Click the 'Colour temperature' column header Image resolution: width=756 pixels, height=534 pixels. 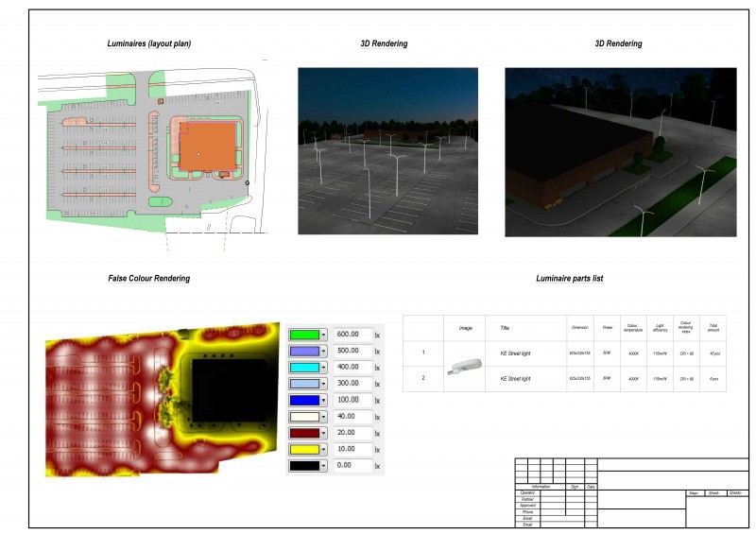633,328
